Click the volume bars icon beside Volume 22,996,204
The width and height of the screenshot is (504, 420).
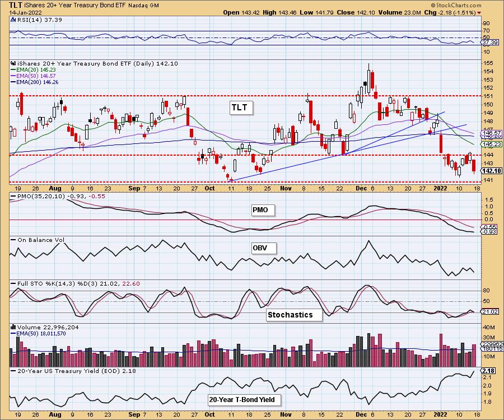coord(13,327)
